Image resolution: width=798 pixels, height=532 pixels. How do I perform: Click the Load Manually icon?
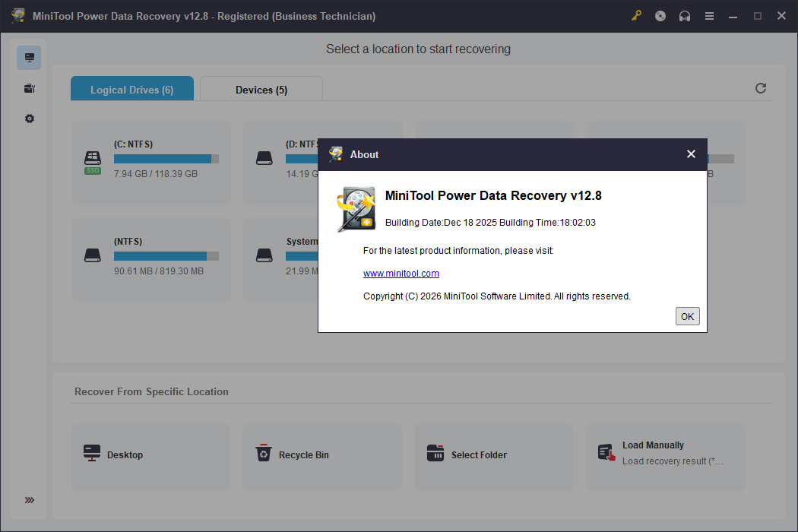pos(606,453)
